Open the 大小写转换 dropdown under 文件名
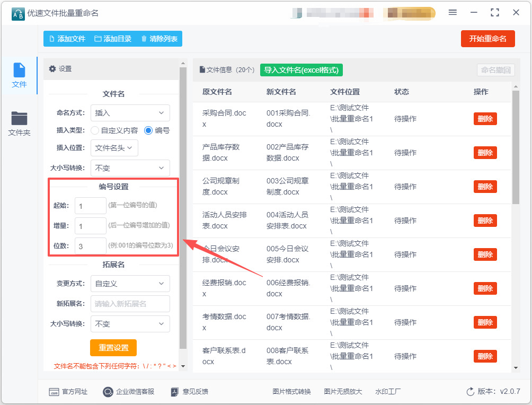The height and width of the screenshot is (405, 532). (130, 168)
